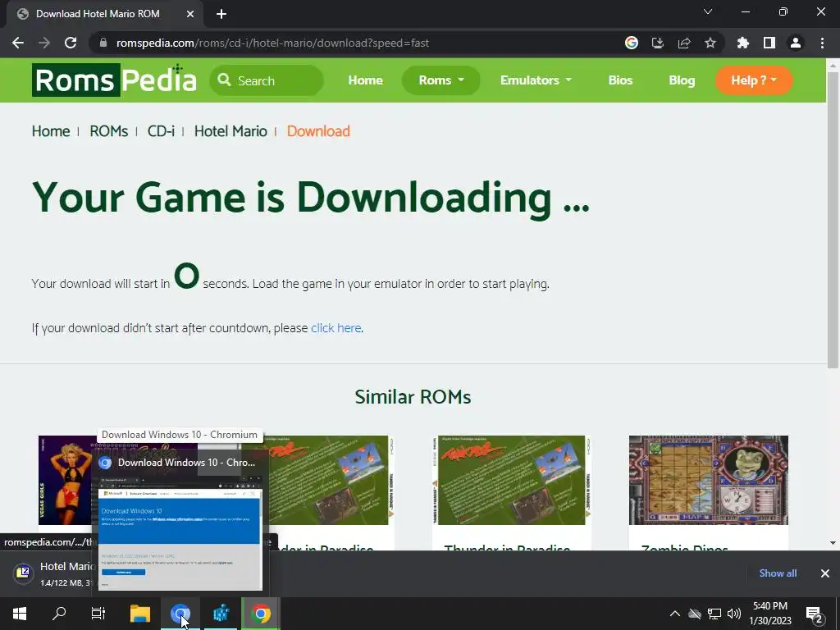Open File Explorer from the taskbar

coord(140,614)
